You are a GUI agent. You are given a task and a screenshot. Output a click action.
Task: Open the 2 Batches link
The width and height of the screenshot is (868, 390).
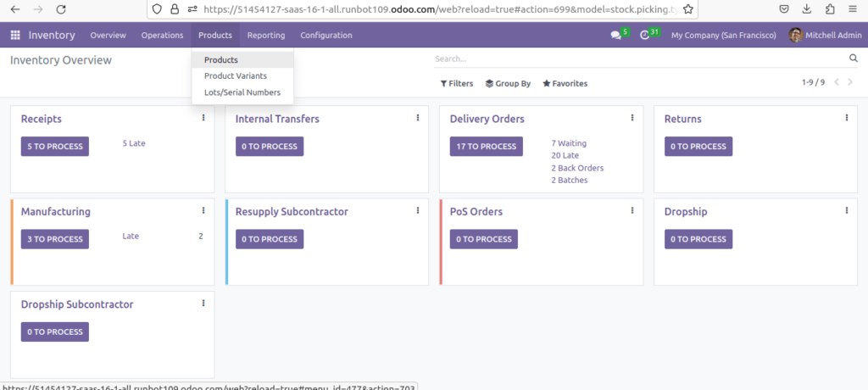coord(569,180)
